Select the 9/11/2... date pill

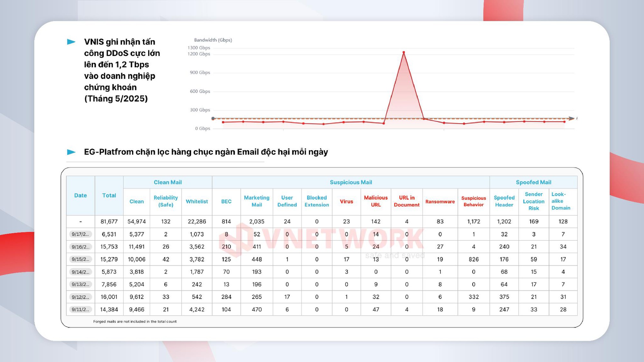[80, 310]
